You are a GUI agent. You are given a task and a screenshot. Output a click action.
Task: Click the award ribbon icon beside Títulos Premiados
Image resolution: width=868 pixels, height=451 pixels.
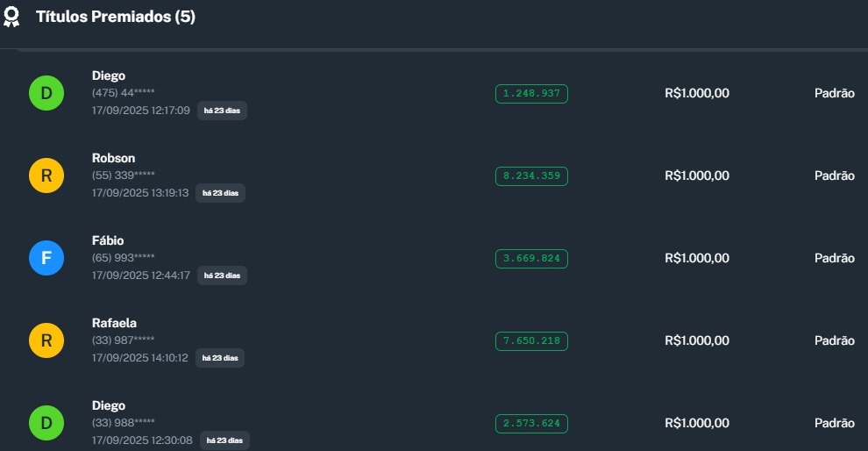11,18
